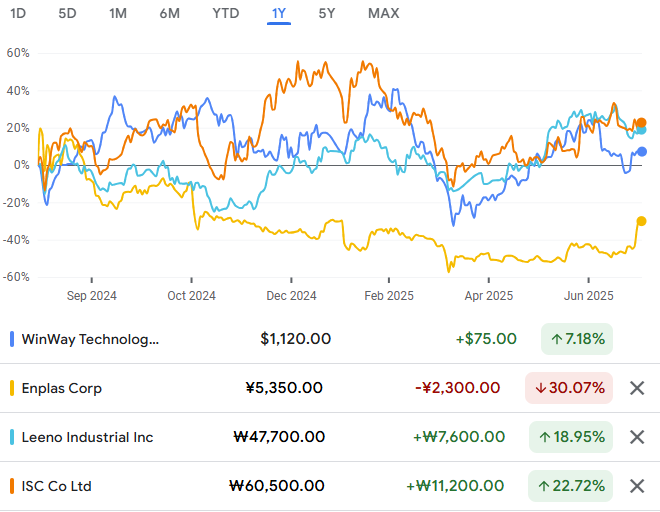Switch to the 5Y range
Image resolution: width=660 pixels, height=512 pixels.
[327, 13]
